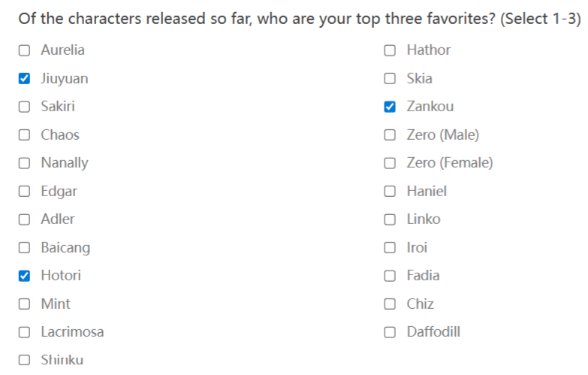Tick the Haniel checkbox
This screenshot has width=588, height=375.
(x=390, y=191)
